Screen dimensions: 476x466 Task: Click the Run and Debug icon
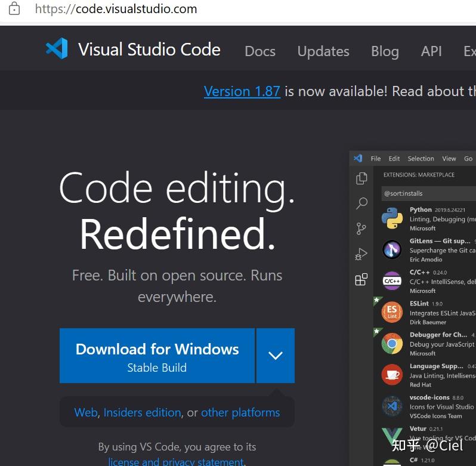click(361, 254)
